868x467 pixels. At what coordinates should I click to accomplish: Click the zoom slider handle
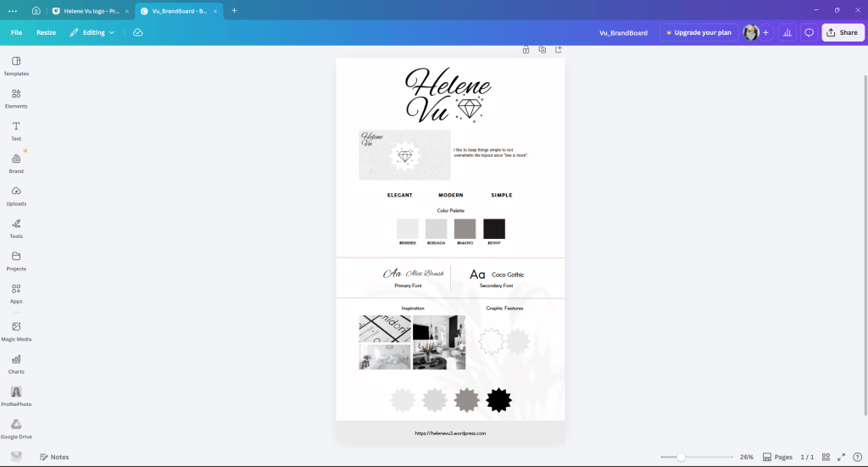(680, 457)
